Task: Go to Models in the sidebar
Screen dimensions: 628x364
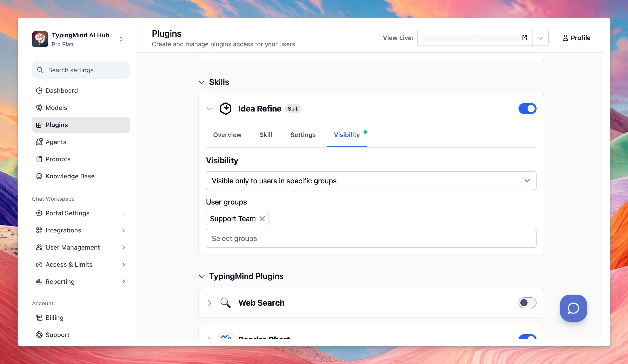Action: pyautogui.click(x=81, y=108)
